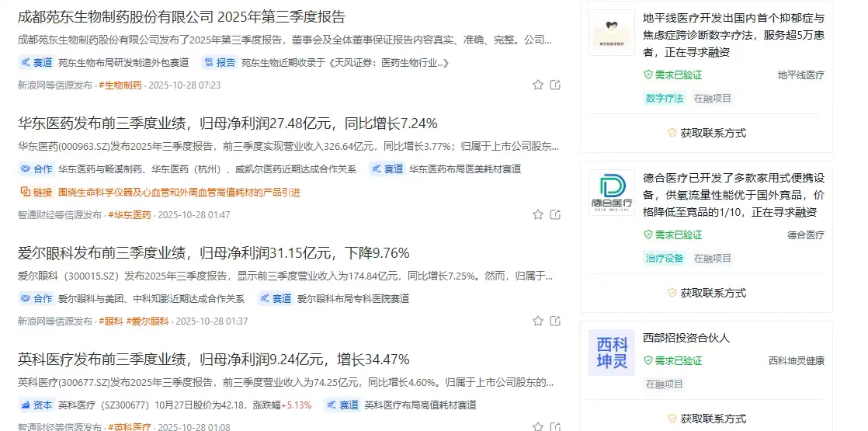Share the 华东医药 earnings article

555,214
